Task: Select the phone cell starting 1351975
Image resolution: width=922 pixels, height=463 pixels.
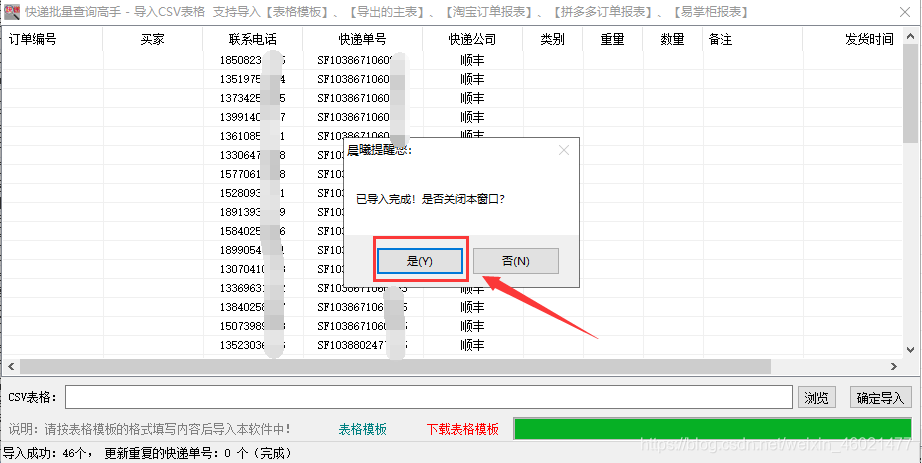Action: pyautogui.click(x=253, y=79)
